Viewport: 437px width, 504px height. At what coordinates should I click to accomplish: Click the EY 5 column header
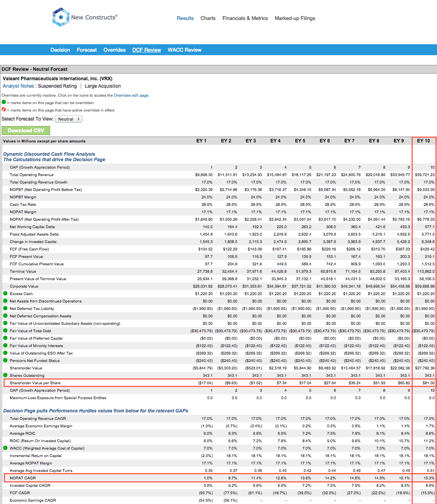coord(300,141)
